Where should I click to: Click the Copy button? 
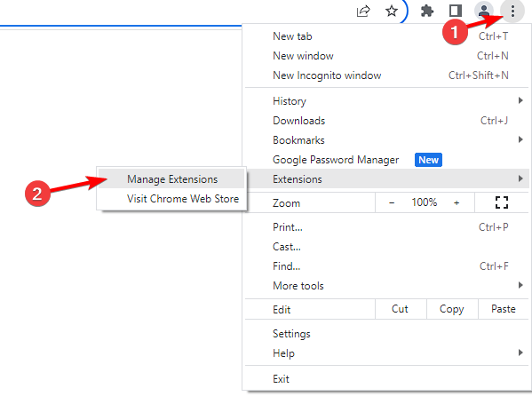click(x=452, y=309)
